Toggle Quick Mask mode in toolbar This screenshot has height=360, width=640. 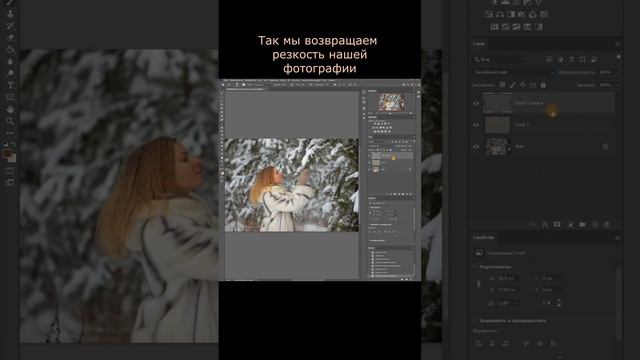click(10, 170)
